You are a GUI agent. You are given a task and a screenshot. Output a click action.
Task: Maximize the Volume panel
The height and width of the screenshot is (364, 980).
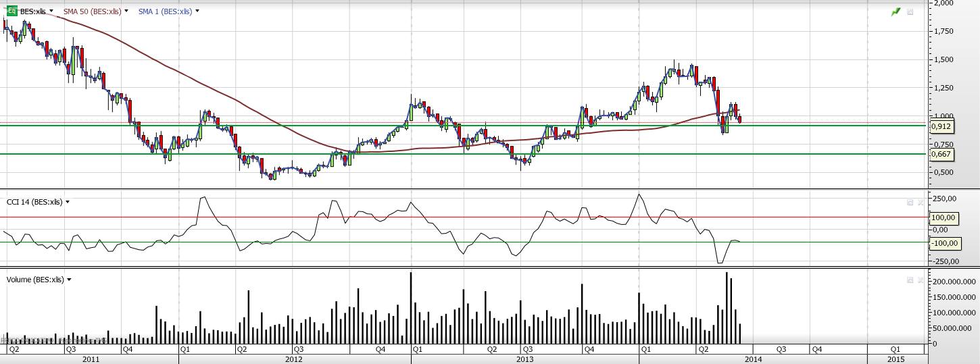(910, 280)
